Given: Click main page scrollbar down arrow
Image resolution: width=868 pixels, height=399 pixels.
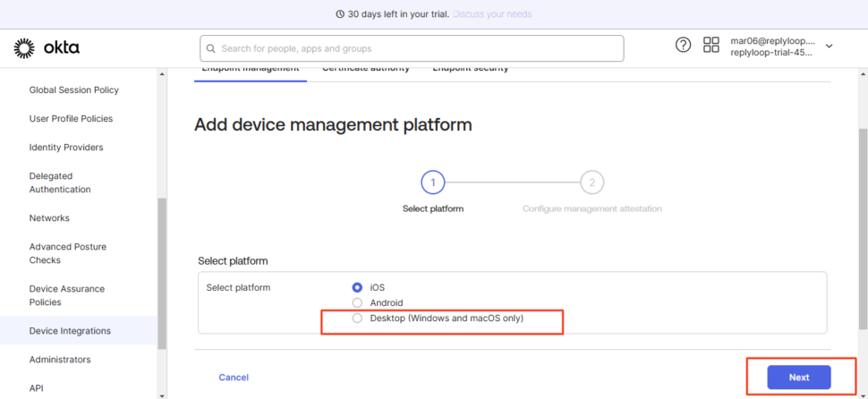Looking at the screenshot, I should coord(864,395).
